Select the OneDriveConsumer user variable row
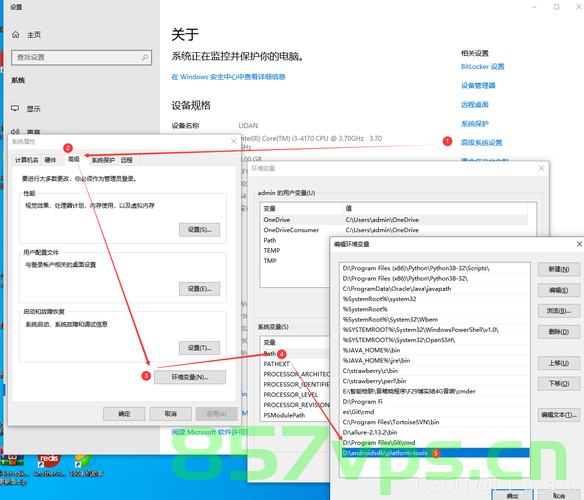 (395, 230)
